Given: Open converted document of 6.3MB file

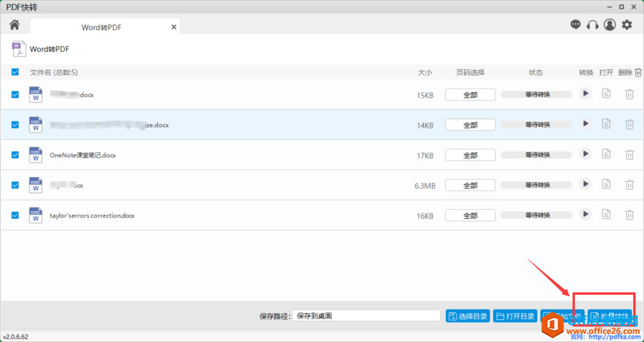Looking at the screenshot, I should click(x=606, y=184).
